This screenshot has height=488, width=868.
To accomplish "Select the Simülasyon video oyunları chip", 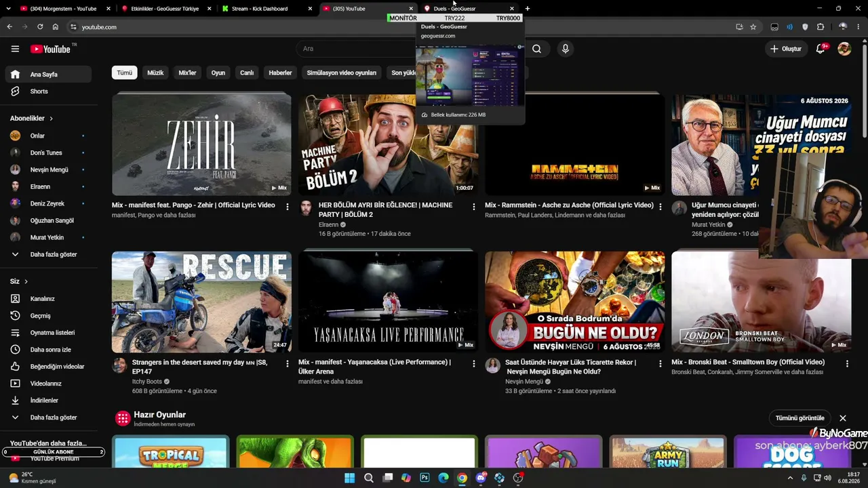I will [341, 73].
